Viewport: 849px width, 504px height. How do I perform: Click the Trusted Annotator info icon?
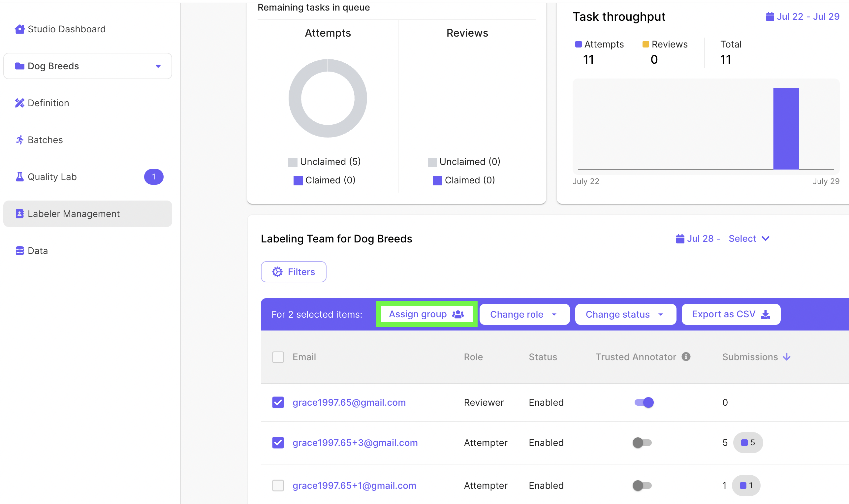[686, 357]
